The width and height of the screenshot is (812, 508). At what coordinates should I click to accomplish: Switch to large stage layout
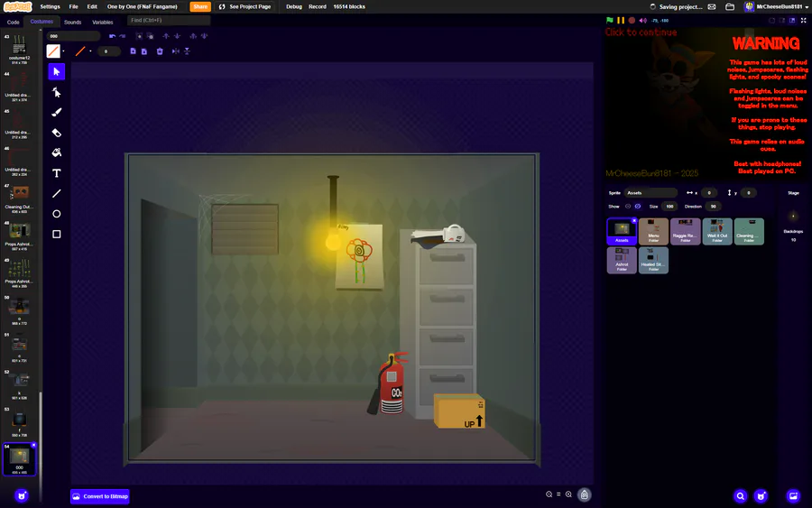pos(792,20)
